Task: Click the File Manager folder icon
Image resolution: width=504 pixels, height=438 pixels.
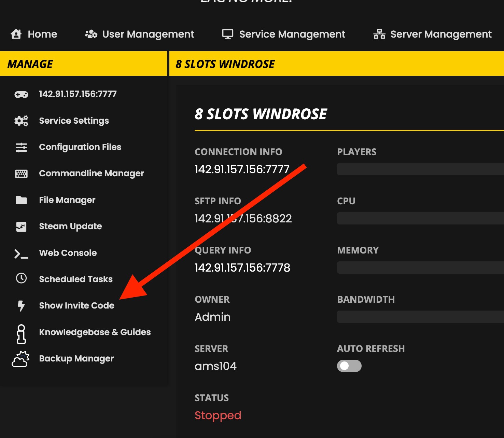Action: (21, 200)
